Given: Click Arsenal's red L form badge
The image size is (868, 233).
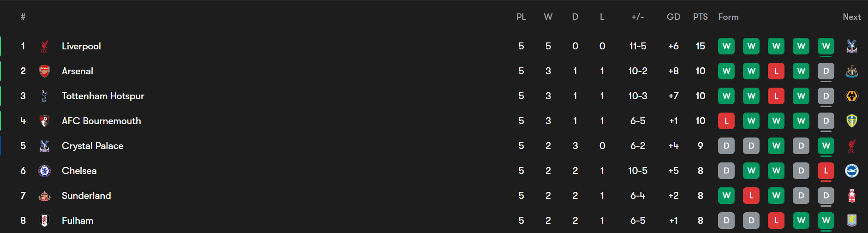Looking at the screenshot, I should (x=776, y=71).
